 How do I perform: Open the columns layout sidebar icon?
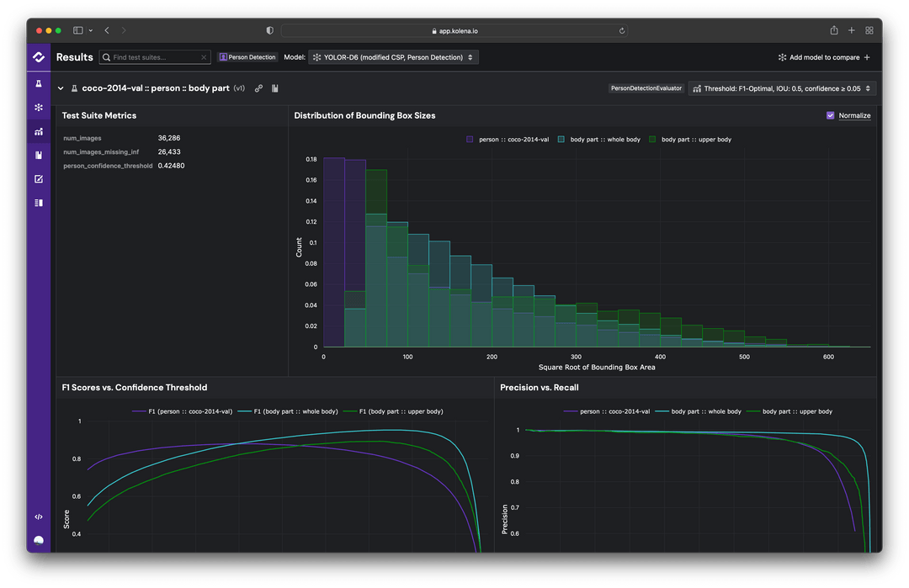click(x=39, y=203)
